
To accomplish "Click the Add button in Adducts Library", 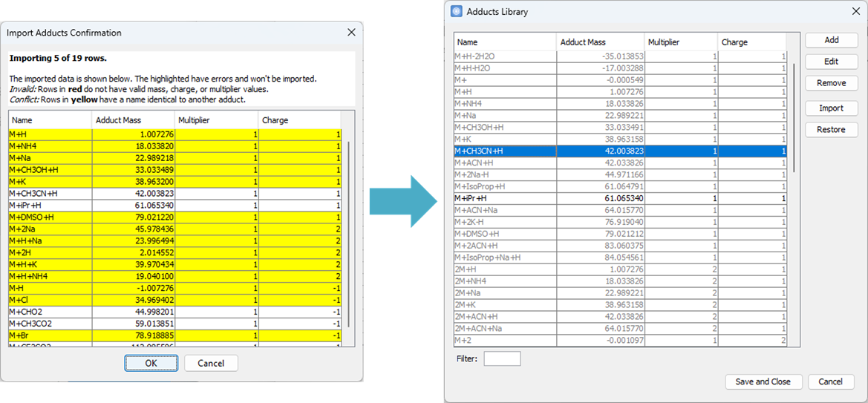I will [x=831, y=40].
